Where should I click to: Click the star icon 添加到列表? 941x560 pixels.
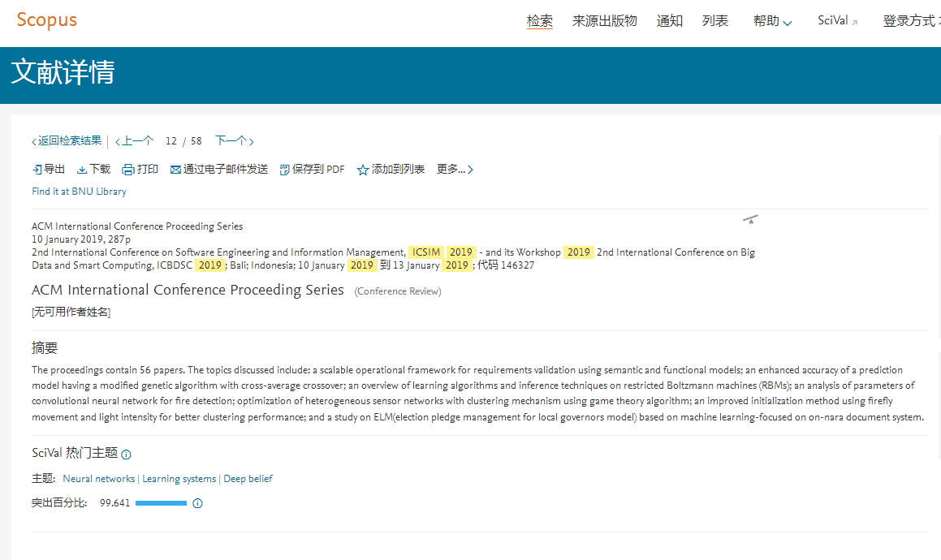[362, 170]
